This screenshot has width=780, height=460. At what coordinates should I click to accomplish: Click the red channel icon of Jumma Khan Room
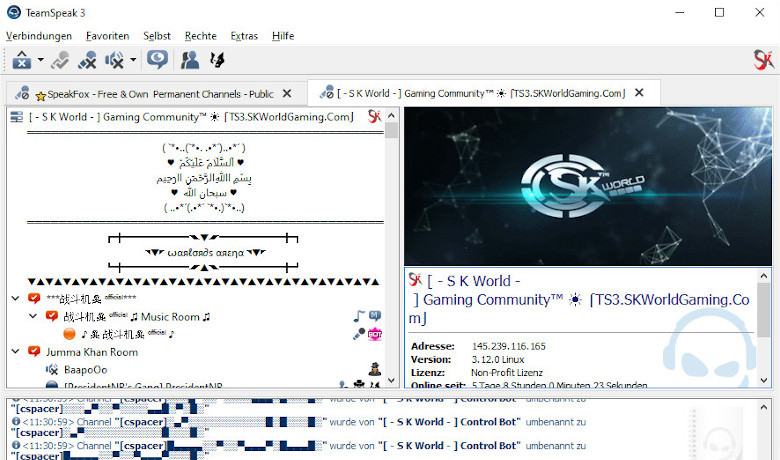click(x=34, y=351)
